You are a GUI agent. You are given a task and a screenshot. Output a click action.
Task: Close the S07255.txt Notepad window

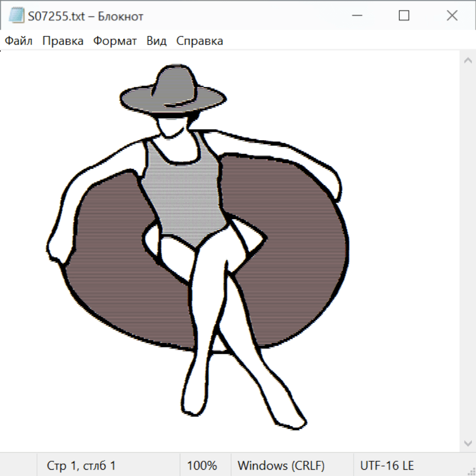[x=452, y=16]
